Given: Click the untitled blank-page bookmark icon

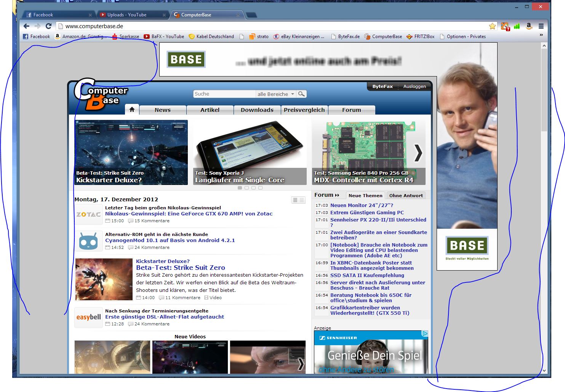Looking at the screenshot, I should click(x=242, y=37).
